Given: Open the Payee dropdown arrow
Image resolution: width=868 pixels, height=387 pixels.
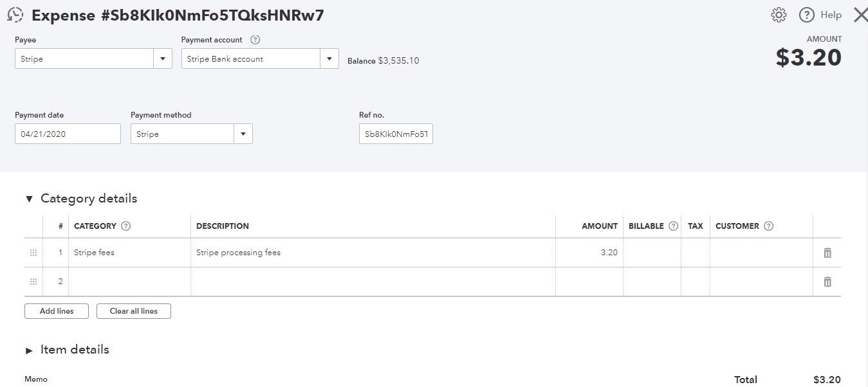Looking at the screenshot, I should 162,59.
